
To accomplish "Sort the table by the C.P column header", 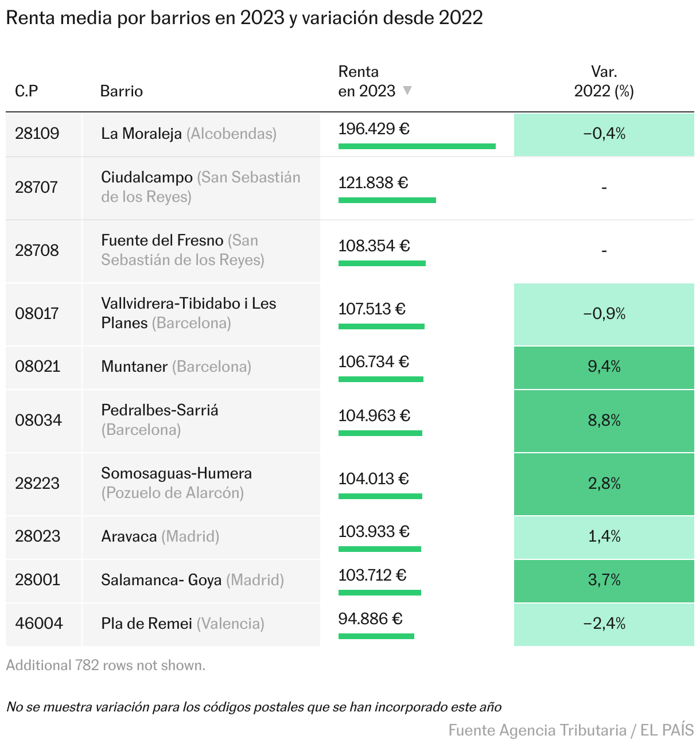I will tap(26, 91).
